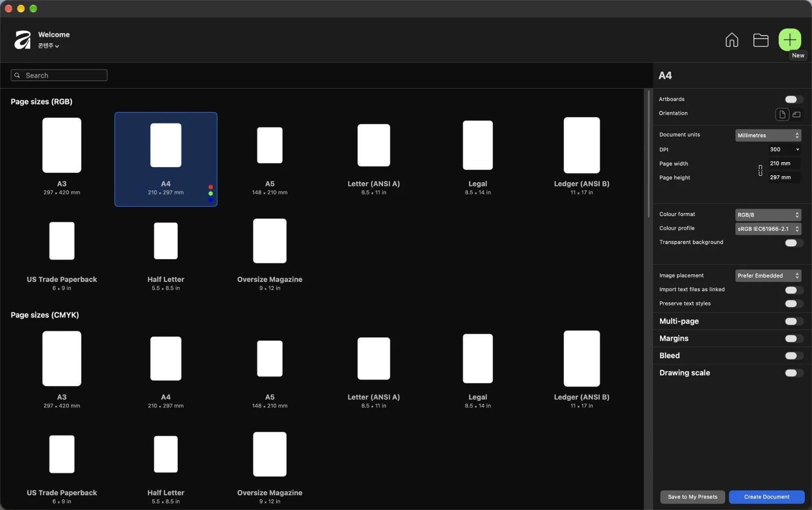
Task: Select portrait orientation icon
Action: point(782,114)
